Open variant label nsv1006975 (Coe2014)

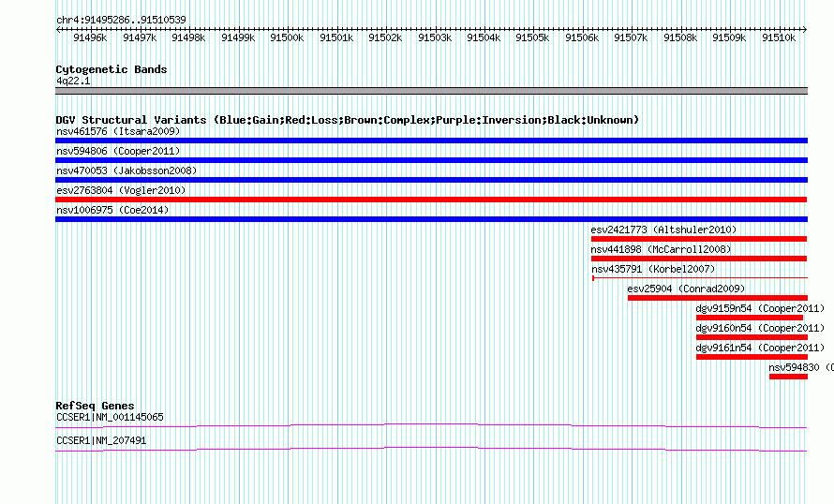112,210
